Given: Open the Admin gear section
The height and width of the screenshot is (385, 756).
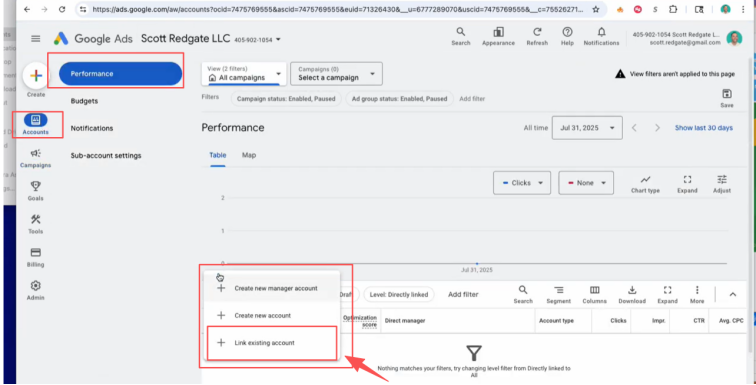Looking at the screenshot, I should tap(36, 291).
